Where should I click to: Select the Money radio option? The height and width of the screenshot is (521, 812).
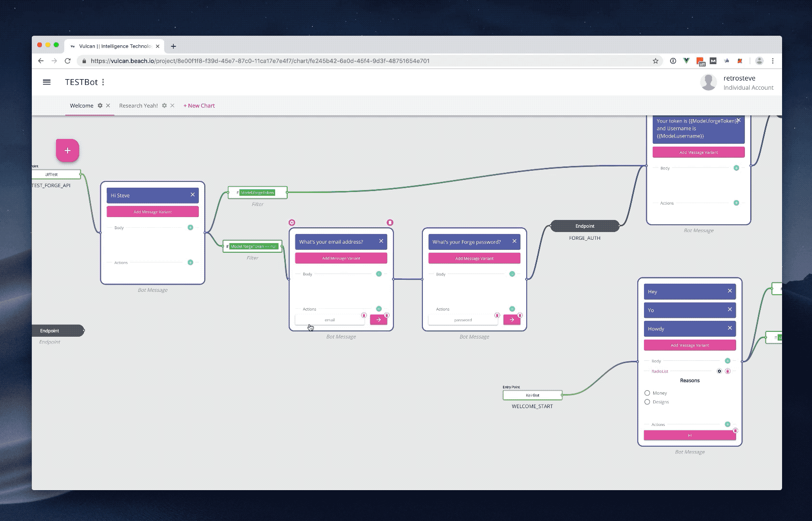click(647, 393)
